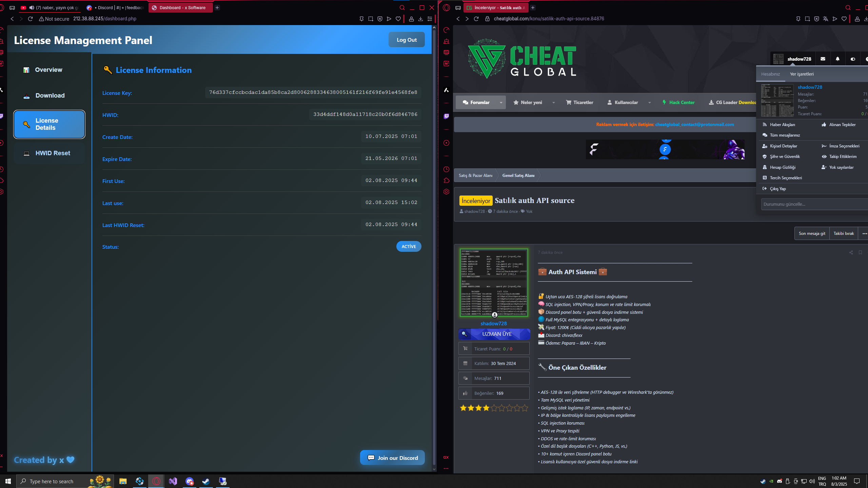Reload the dashboard.php page in left browser
Screen dimensions: 868x488
pos(30,19)
